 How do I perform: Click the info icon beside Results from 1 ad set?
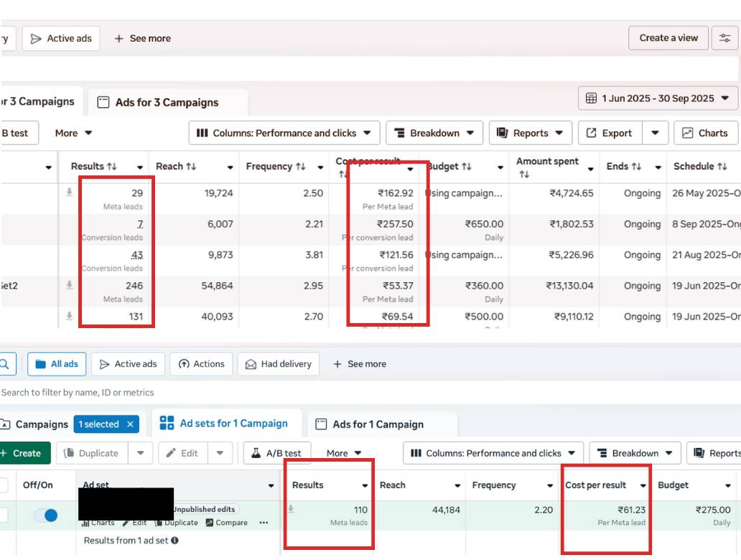[x=174, y=541]
